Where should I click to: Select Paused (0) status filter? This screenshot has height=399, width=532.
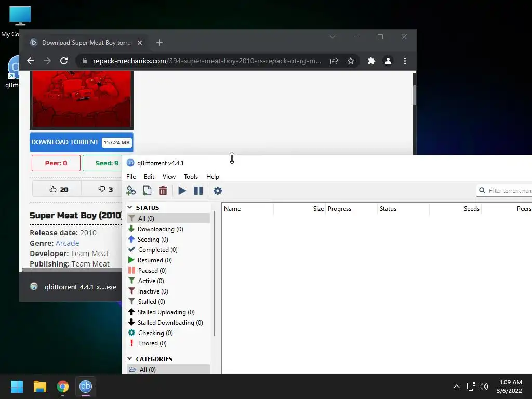click(x=168, y=270)
